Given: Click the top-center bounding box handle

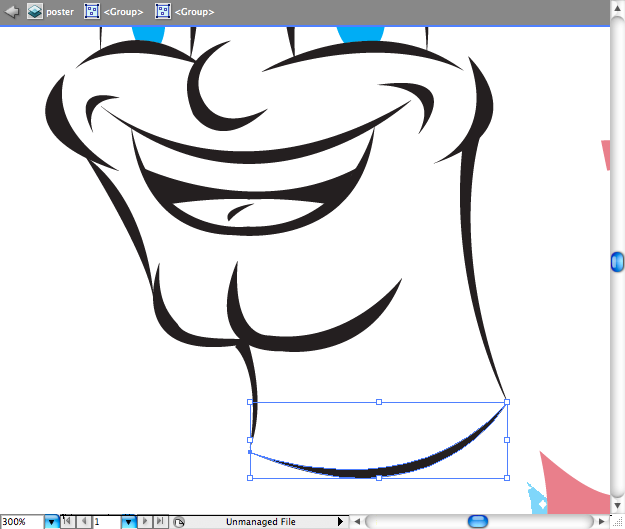Looking at the screenshot, I should pyautogui.click(x=379, y=402).
